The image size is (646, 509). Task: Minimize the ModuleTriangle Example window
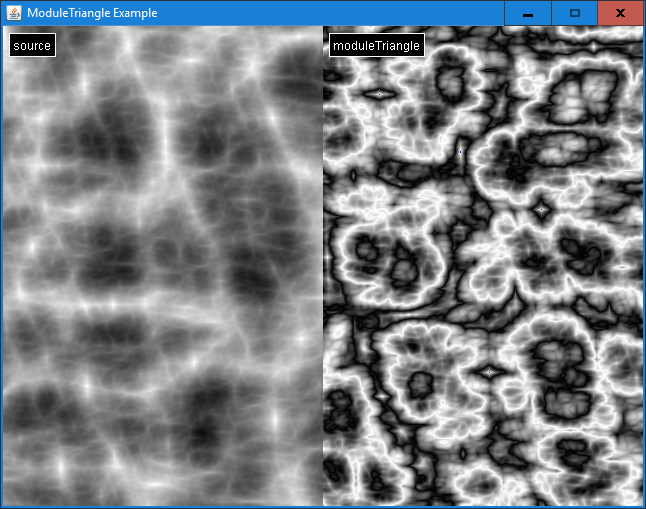point(527,13)
